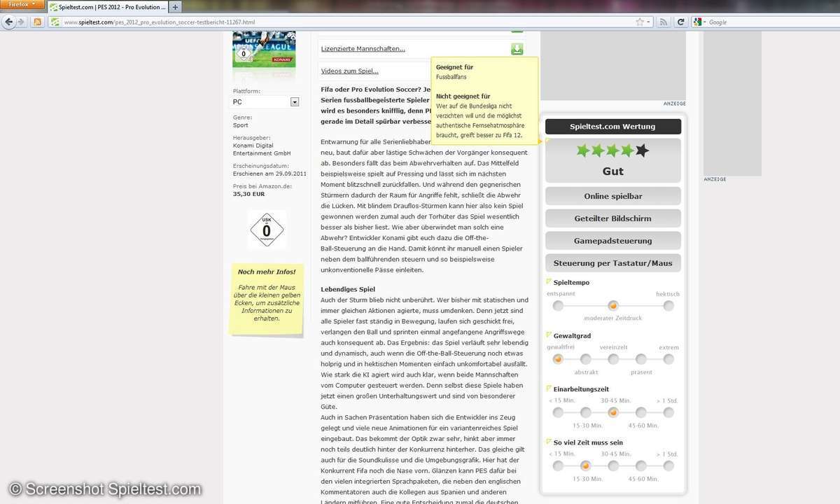
Task: Click the Spieltest.com Wertung header
Action: 612,127
